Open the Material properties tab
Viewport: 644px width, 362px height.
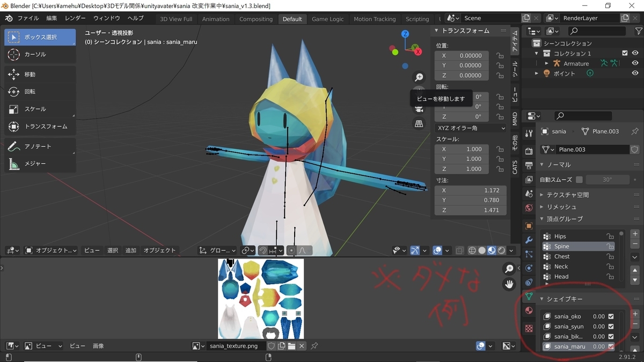point(529,311)
